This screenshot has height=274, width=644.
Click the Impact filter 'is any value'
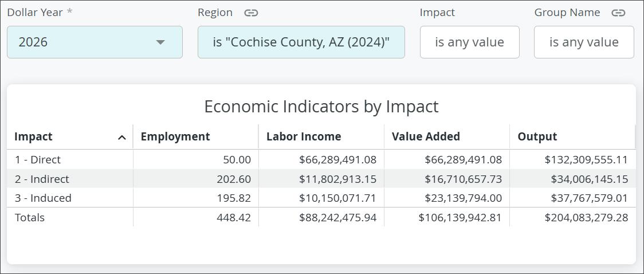click(x=469, y=42)
